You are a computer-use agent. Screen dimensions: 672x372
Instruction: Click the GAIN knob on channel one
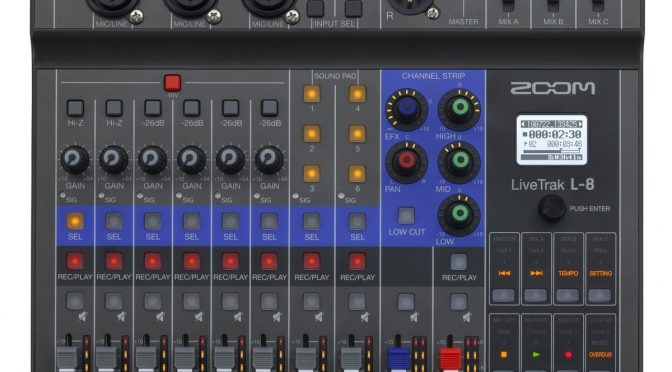pos(75,159)
